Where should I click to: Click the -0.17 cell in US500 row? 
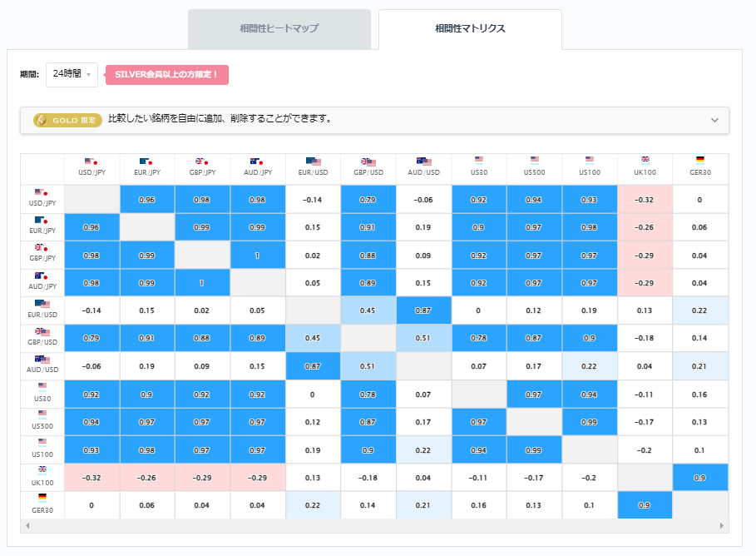tap(645, 422)
